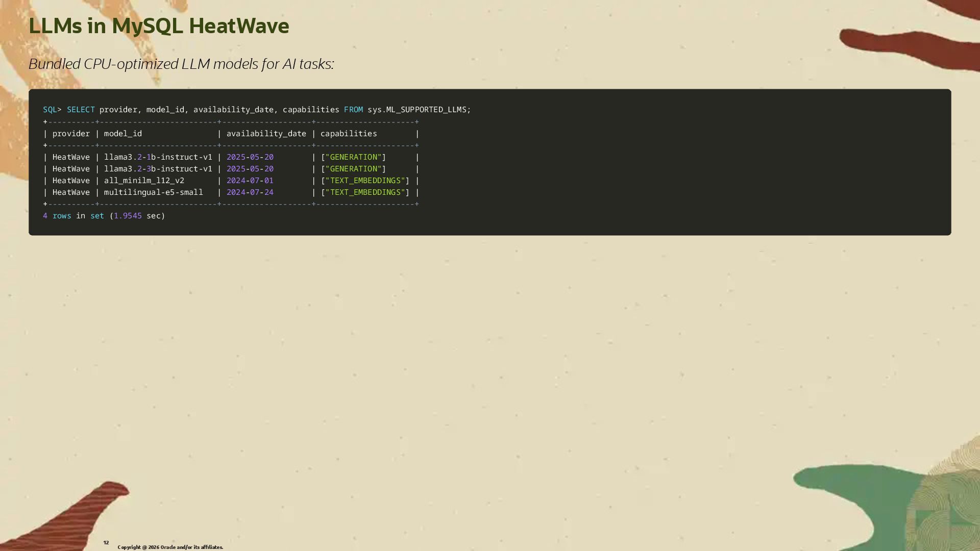The height and width of the screenshot is (551, 980).
Task: Click the 'capabilities' column header
Action: click(x=349, y=134)
